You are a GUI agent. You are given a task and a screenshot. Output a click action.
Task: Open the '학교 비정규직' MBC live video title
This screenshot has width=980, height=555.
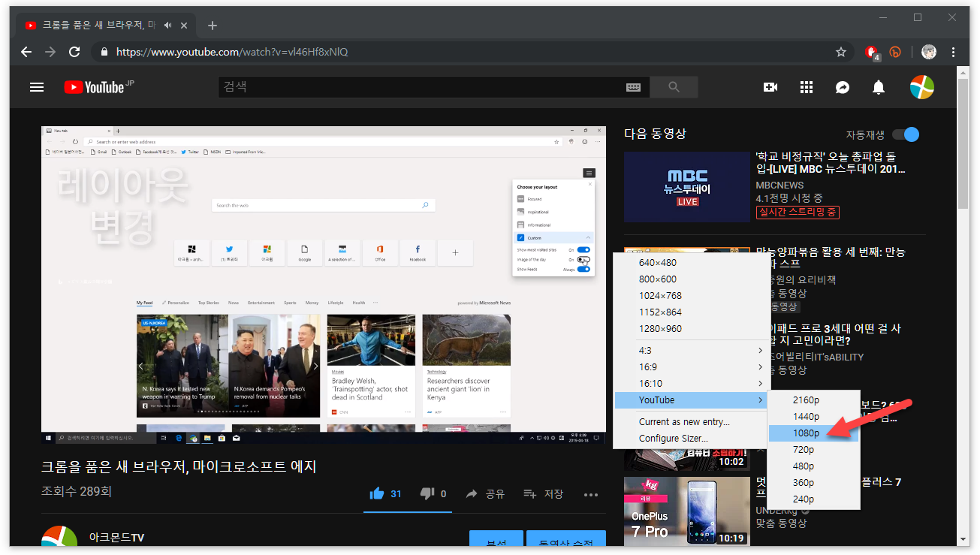point(831,164)
